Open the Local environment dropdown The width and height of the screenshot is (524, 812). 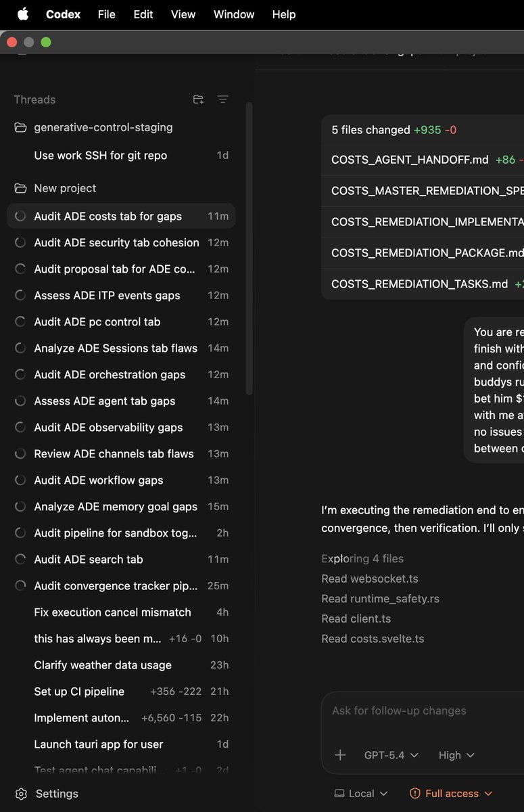click(x=361, y=794)
